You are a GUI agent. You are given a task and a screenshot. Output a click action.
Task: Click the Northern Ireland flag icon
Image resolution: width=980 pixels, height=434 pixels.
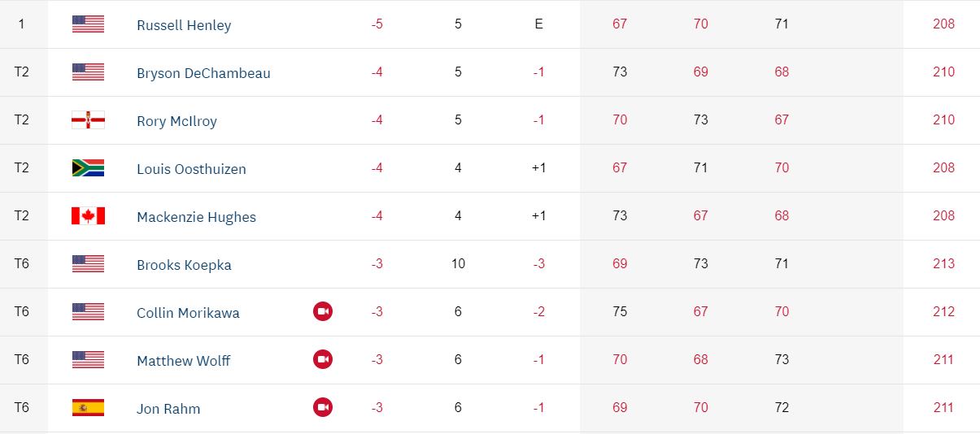pyautogui.click(x=88, y=120)
